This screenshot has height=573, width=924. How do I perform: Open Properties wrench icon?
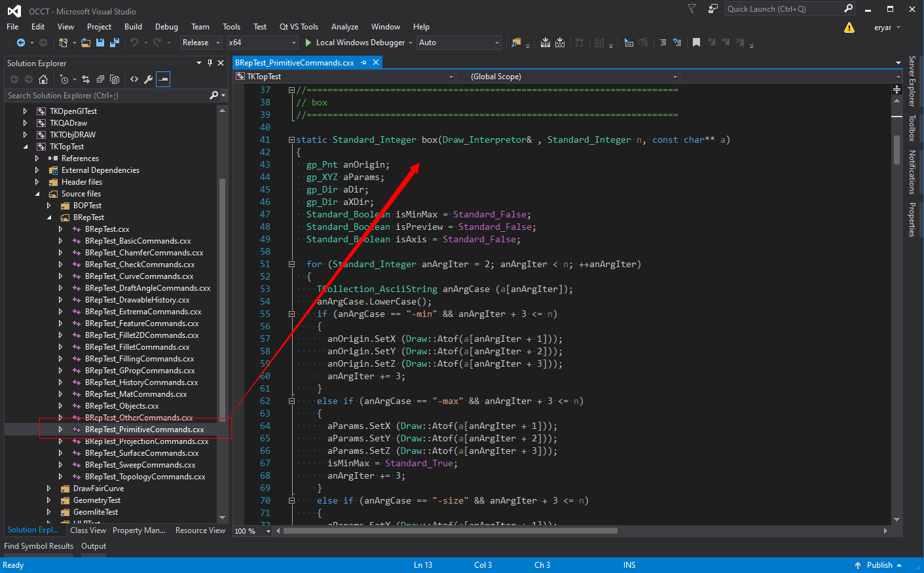tap(149, 79)
